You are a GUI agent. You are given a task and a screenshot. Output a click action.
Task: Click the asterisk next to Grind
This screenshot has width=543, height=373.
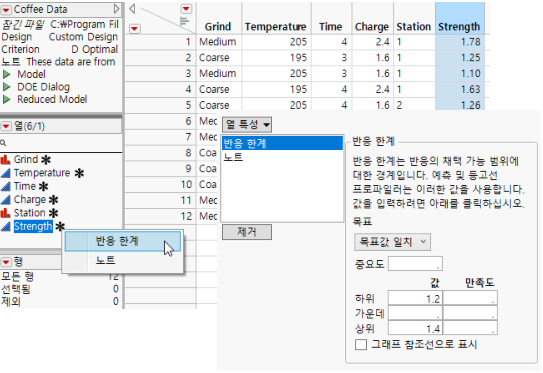[x=46, y=160]
